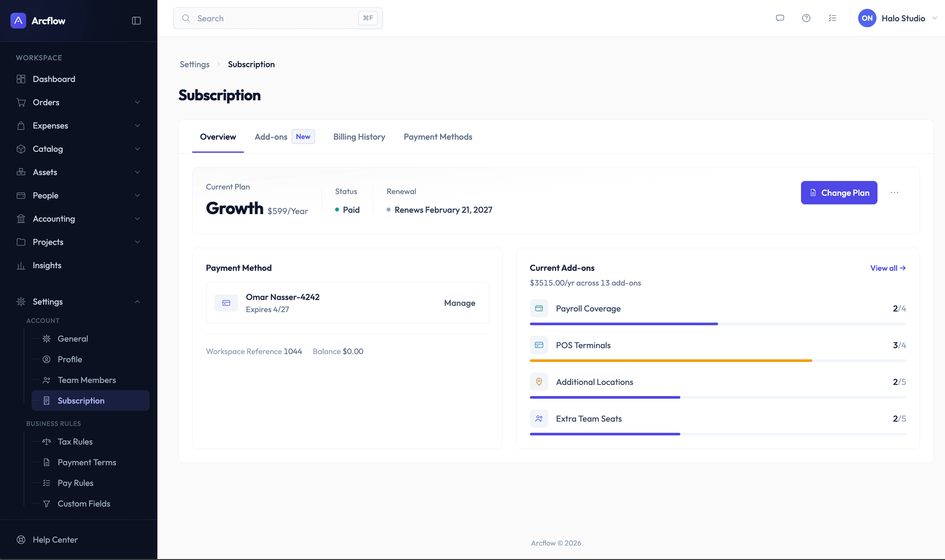The height and width of the screenshot is (560, 945).
Task: Expand the Assets section chevron
Action: point(137,172)
